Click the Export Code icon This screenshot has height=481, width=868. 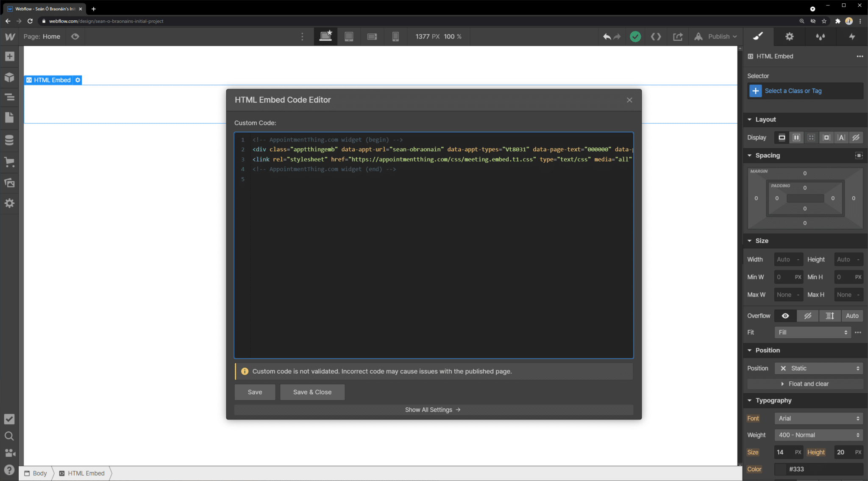656,36
